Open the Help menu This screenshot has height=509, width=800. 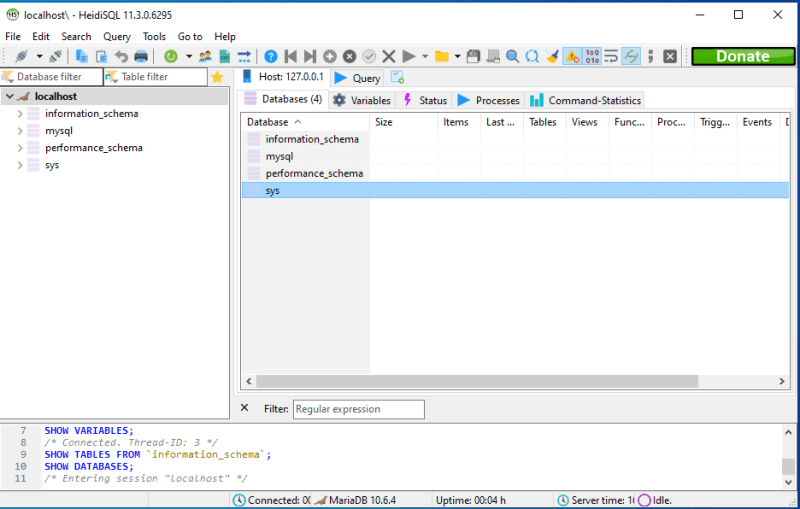(x=224, y=37)
